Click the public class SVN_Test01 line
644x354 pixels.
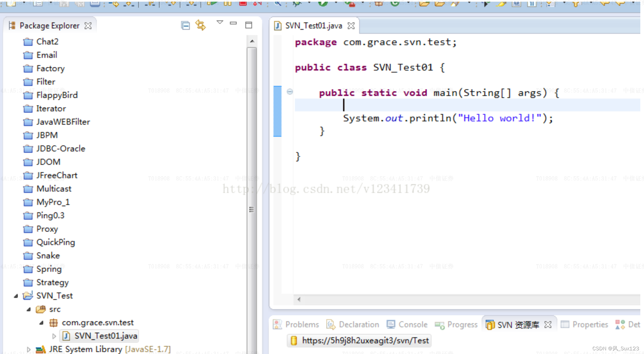pos(370,68)
